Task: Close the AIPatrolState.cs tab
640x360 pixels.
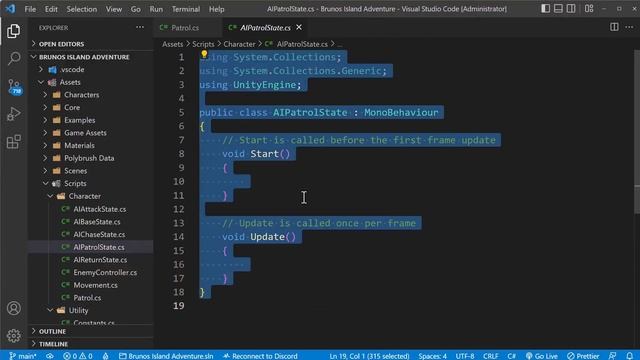Action: point(299,27)
